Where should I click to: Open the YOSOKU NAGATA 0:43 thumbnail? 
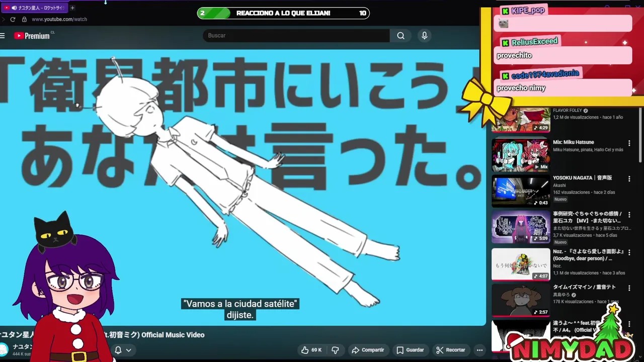[x=521, y=191]
